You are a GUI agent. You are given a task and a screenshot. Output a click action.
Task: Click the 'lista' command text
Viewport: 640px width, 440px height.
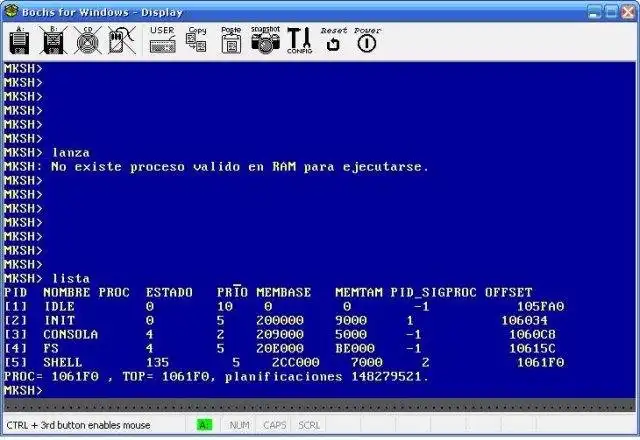point(71,279)
